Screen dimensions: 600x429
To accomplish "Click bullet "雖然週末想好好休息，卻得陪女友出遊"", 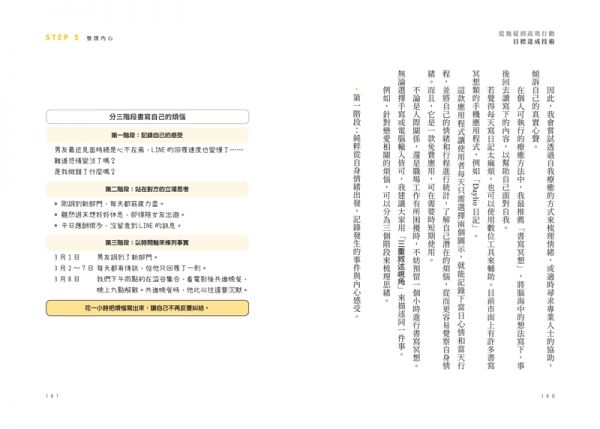I will [119, 215].
